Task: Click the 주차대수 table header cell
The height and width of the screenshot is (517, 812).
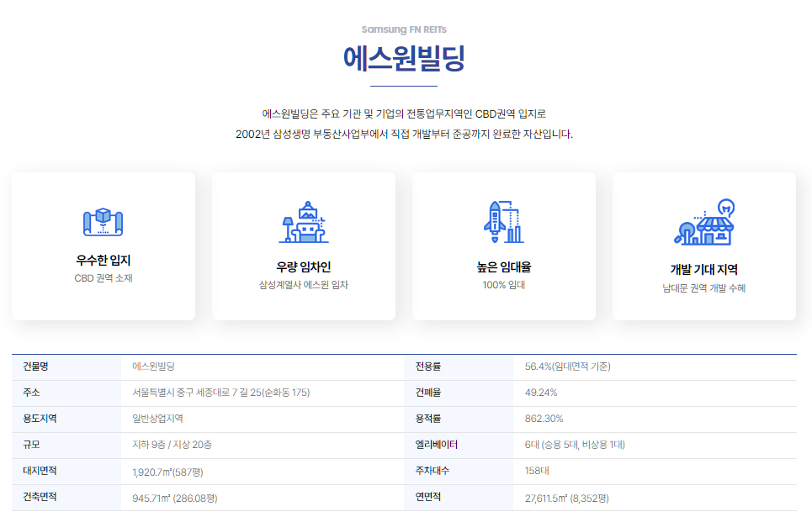Action: point(459,472)
